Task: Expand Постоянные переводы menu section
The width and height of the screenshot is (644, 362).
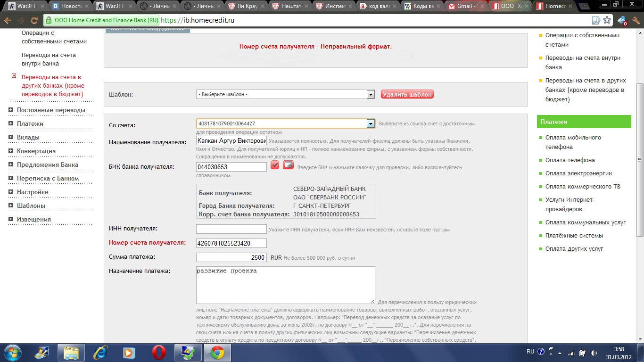Action: [x=51, y=110]
